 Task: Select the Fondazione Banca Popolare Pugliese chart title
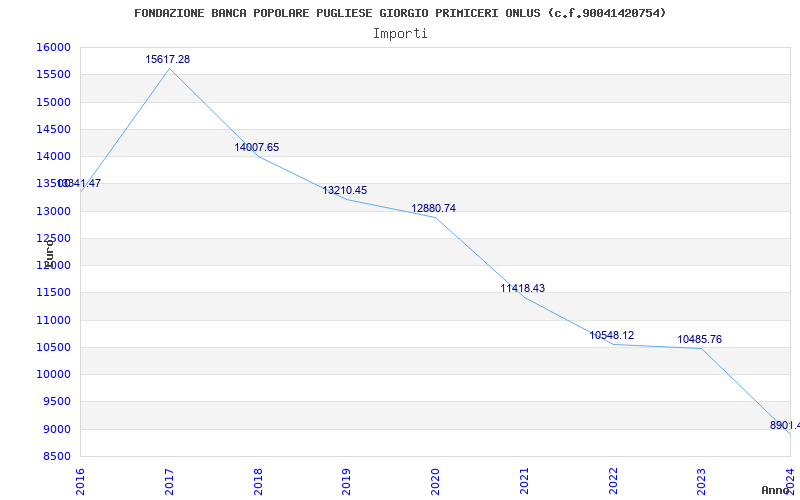tap(400, 13)
